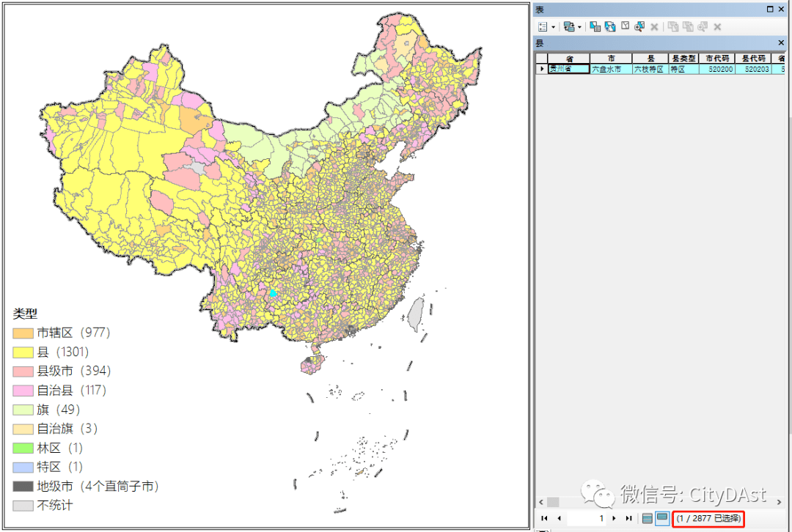Click the Select By Attributes icon

[x=595, y=26]
